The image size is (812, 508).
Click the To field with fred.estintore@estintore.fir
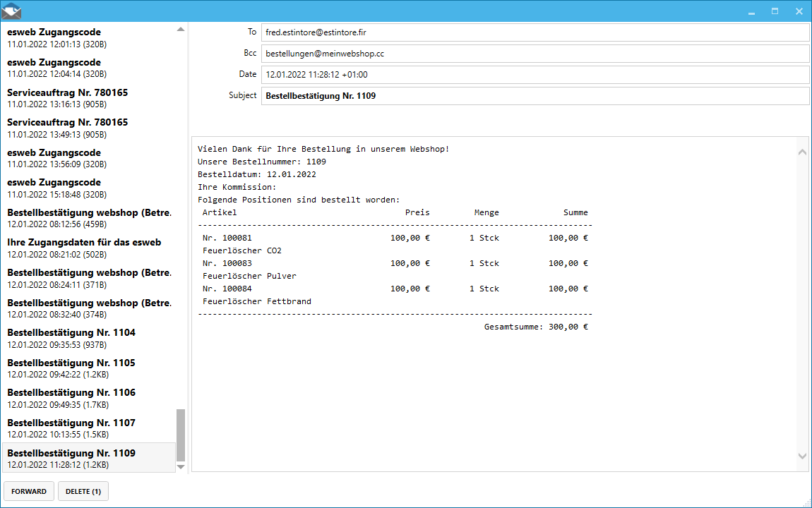[x=535, y=32]
